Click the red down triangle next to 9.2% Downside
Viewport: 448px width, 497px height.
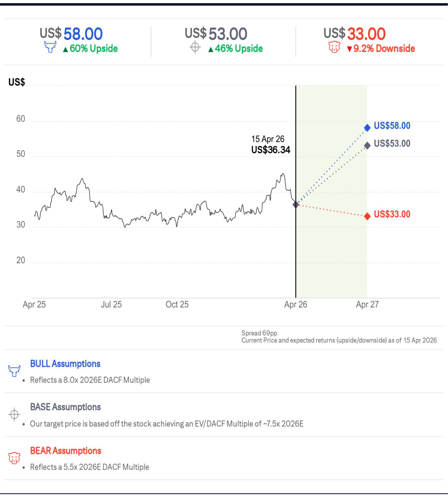349,50
